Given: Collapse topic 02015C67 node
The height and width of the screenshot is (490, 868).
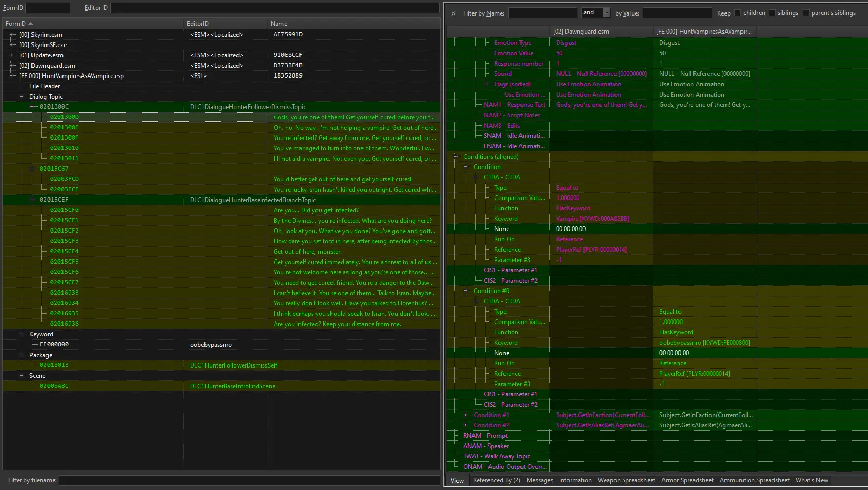Looking at the screenshot, I should [31, 169].
